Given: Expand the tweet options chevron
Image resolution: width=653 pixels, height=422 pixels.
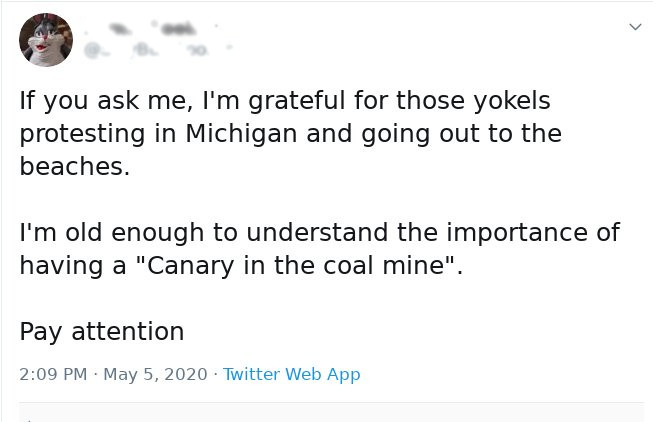Looking at the screenshot, I should (635, 27).
